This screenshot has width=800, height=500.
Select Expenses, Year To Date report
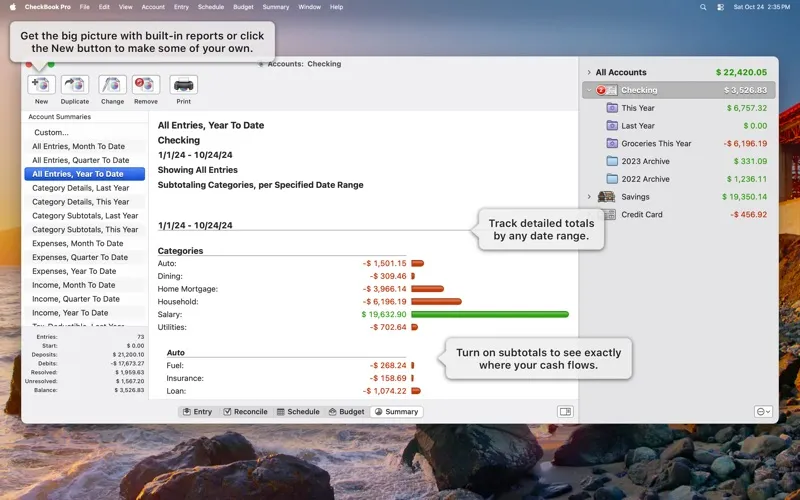tap(85, 271)
